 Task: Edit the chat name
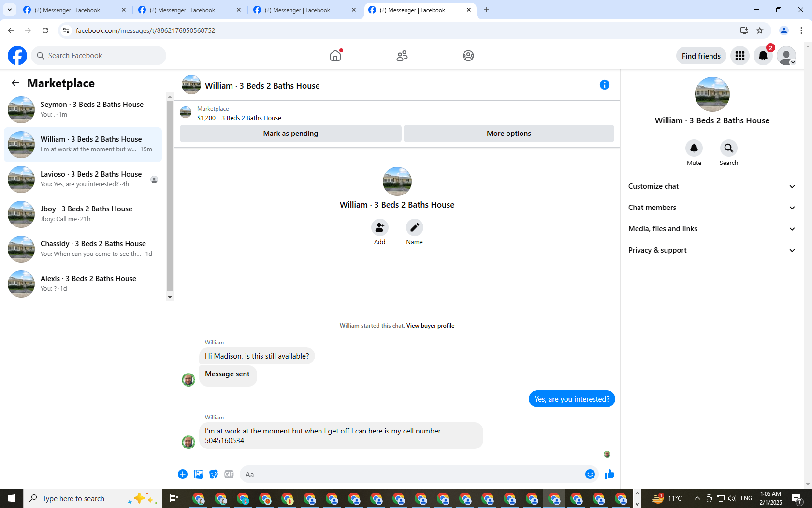point(415,227)
